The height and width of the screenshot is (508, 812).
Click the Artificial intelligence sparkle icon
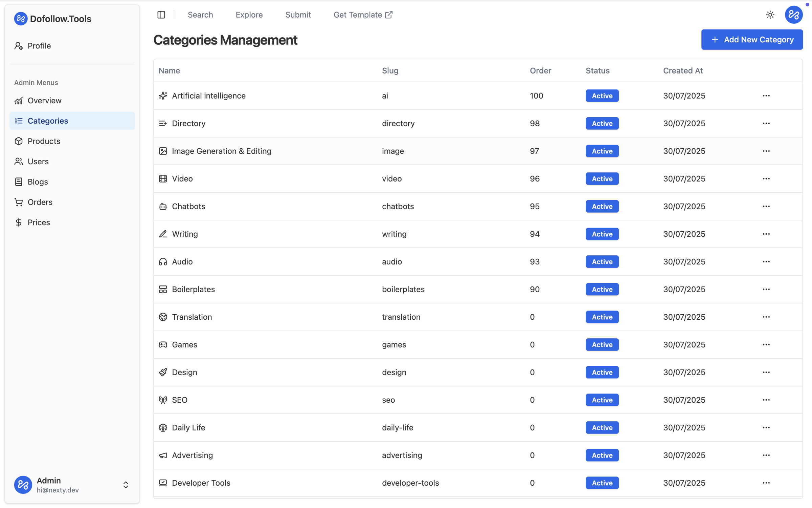pyautogui.click(x=163, y=96)
